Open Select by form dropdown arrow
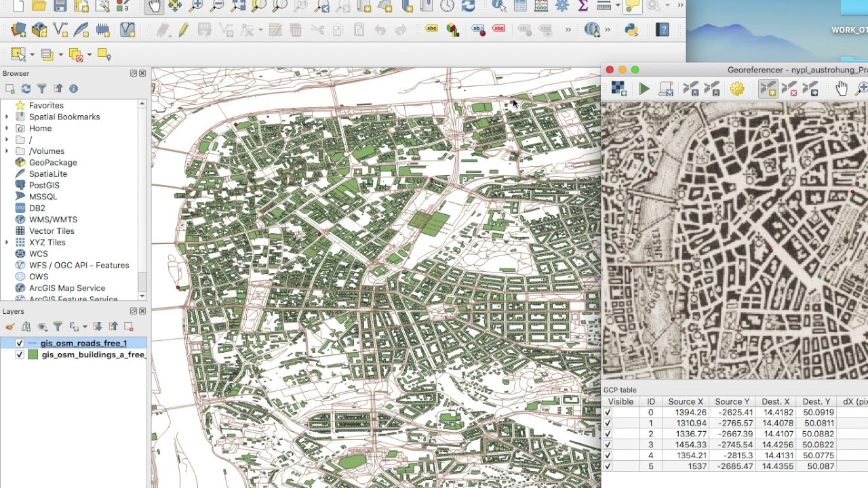 pyautogui.click(x=60, y=55)
